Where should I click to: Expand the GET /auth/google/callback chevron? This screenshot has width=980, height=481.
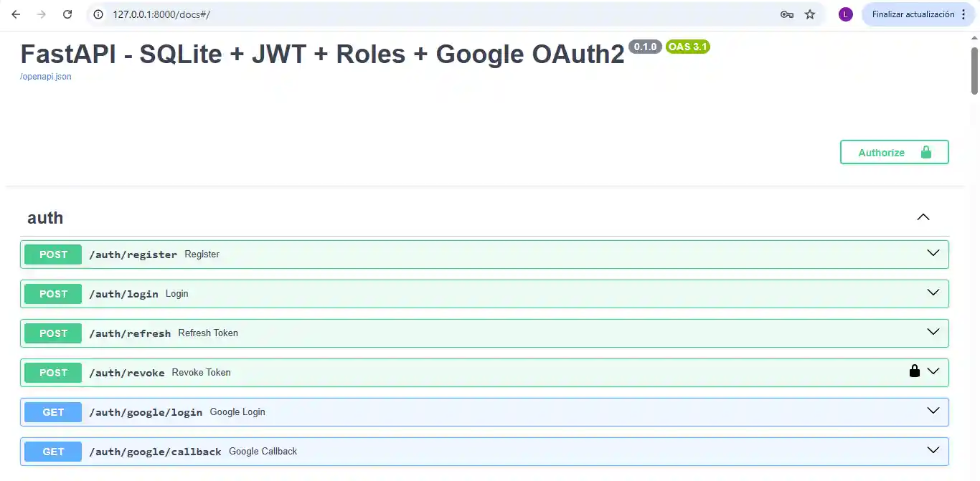click(x=933, y=450)
